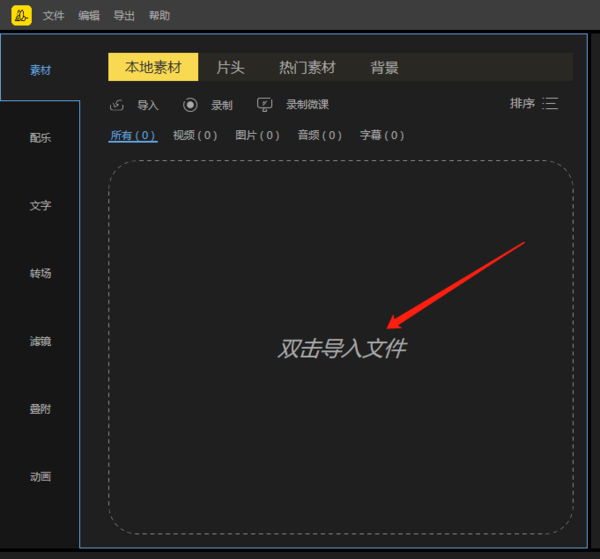The image size is (600, 559).
Task: Open the 导出 menu
Action: coord(124,16)
